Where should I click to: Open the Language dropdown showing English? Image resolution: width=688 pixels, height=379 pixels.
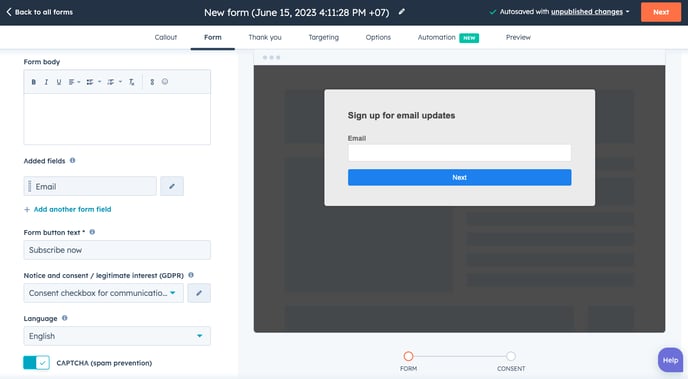[x=117, y=336]
